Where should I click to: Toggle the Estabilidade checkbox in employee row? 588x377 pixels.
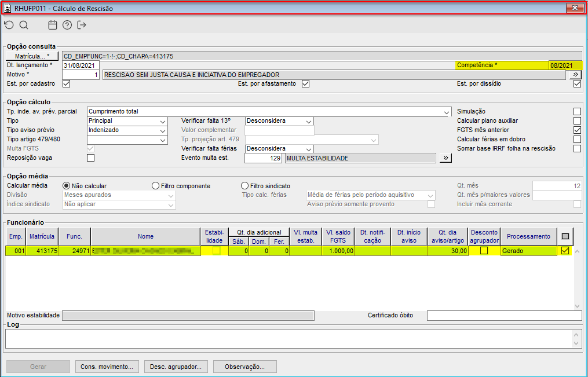click(x=217, y=251)
